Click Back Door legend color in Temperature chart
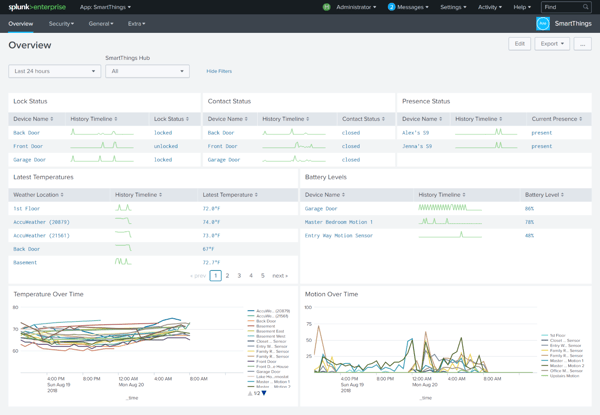 [251, 321]
